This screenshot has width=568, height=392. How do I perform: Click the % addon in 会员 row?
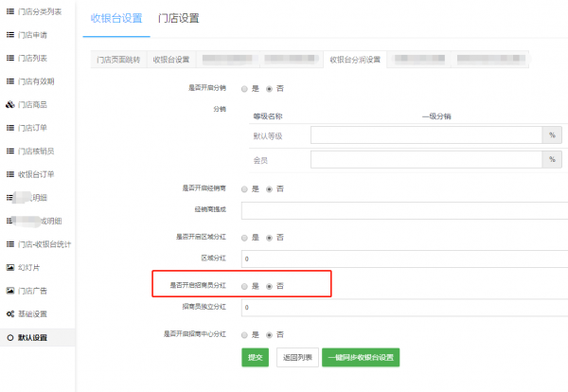pyautogui.click(x=552, y=159)
